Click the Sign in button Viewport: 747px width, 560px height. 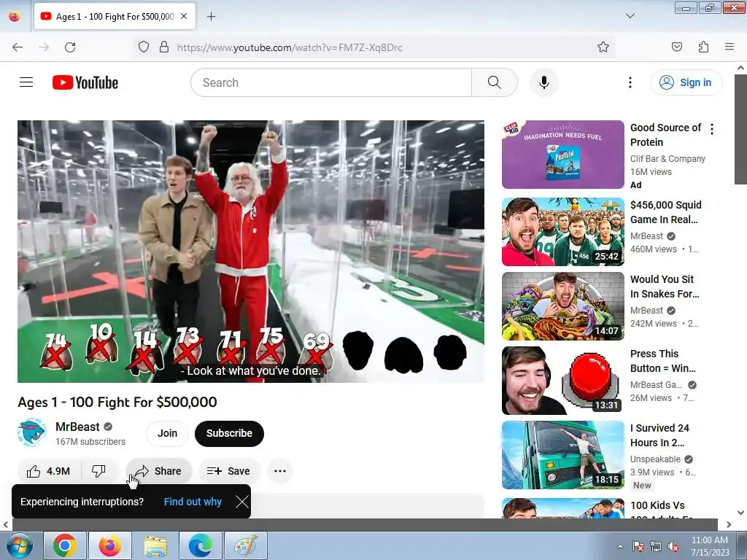point(686,82)
